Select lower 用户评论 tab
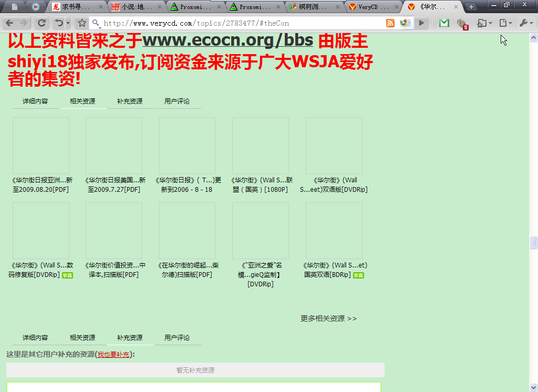538x392 pixels. 177,338
